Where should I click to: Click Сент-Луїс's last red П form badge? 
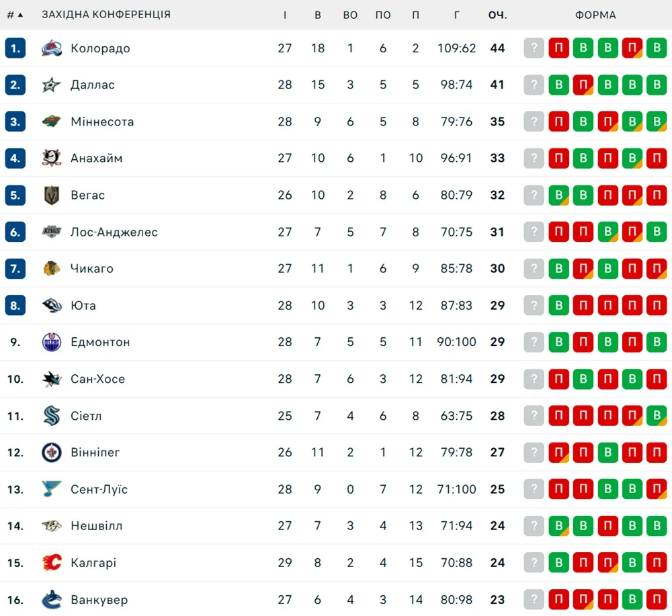[x=657, y=489]
